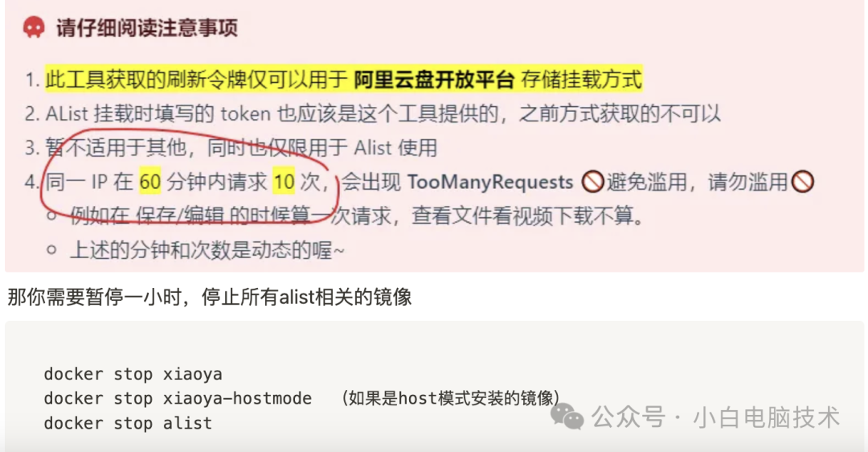Click the last prohibition sign after 请勿滥用
Image resolution: width=868 pixels, height=452 pixels.
[802, 182]
